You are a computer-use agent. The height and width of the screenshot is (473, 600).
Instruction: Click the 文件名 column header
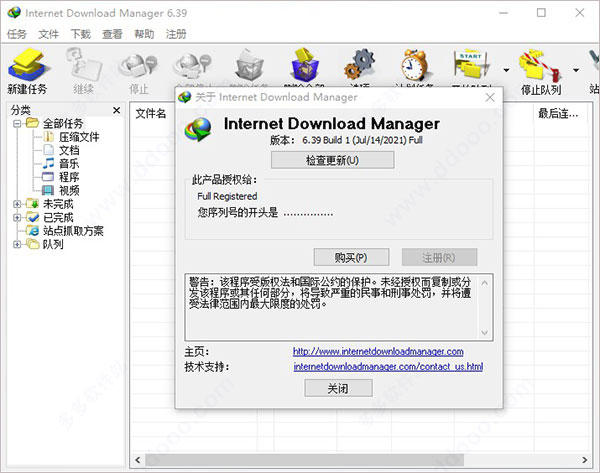(x=151, y=113)
